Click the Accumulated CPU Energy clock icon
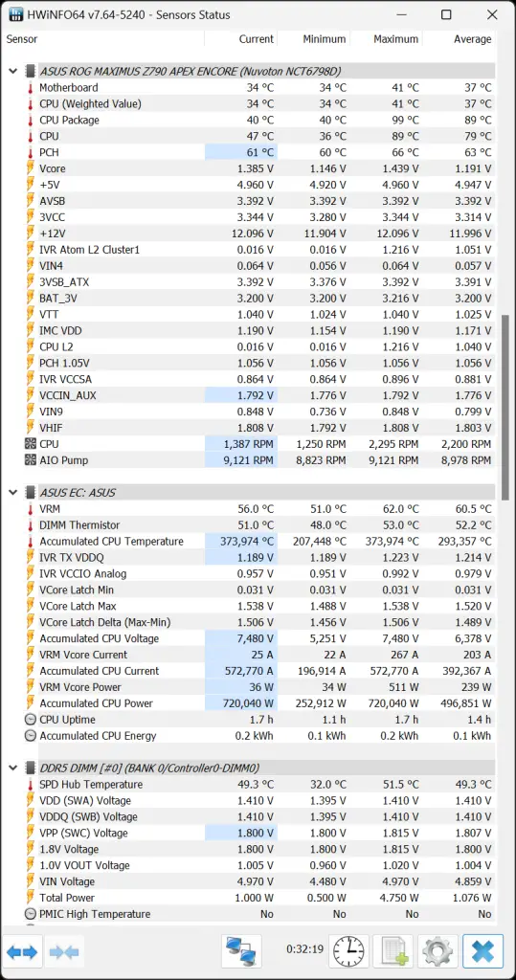 (30, 736)
